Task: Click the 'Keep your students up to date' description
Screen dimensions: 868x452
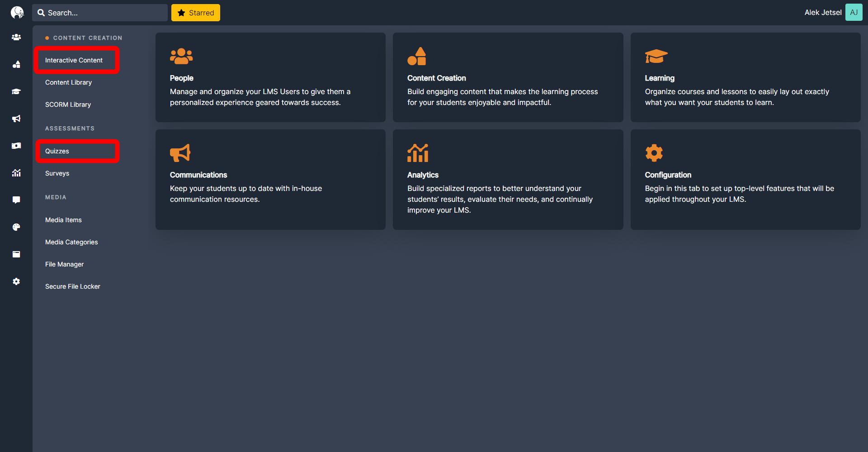Action: pyautogui.click(x=246, y=194)
